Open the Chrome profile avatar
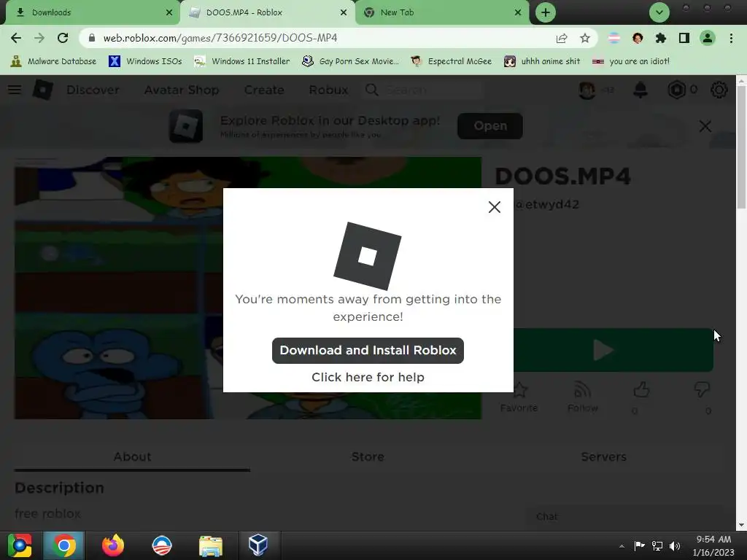The height and width of the screenshot is (560, 747). (x=708, y=38)
